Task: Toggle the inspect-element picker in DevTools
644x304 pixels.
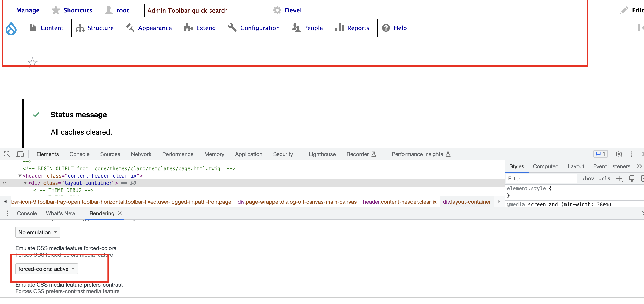Action: pos(7,154)
